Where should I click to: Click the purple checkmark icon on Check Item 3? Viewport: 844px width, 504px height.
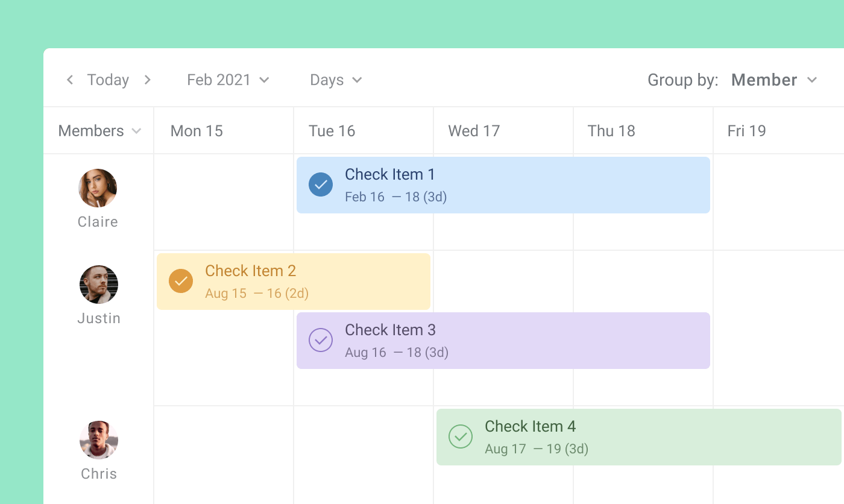pyautogui.click(x=321, y=340)
